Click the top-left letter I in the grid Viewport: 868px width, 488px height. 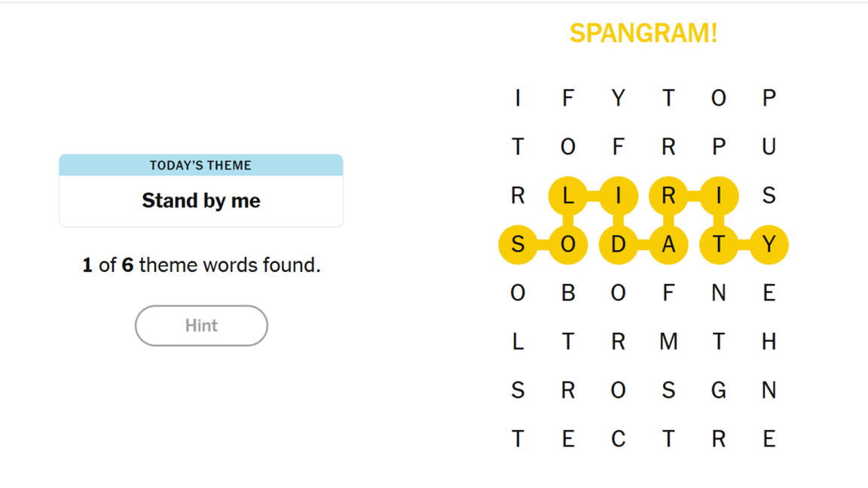pyautogui.click(x=518, y=98)
